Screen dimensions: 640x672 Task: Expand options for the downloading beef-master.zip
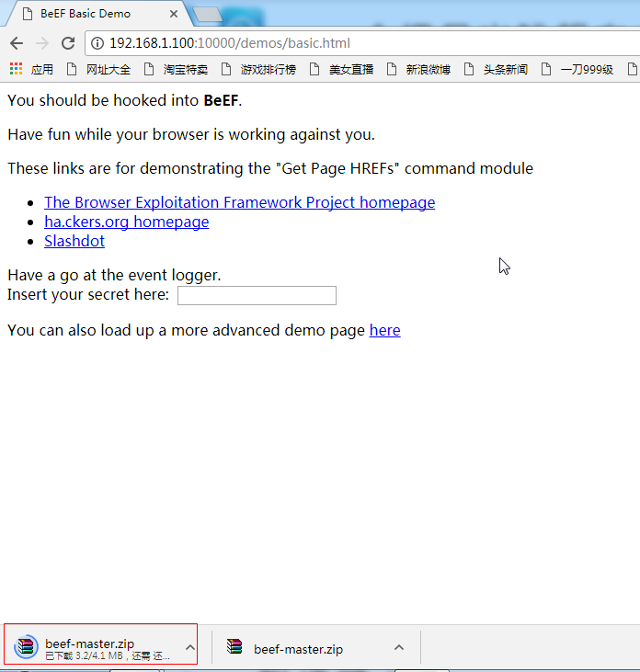190,647
